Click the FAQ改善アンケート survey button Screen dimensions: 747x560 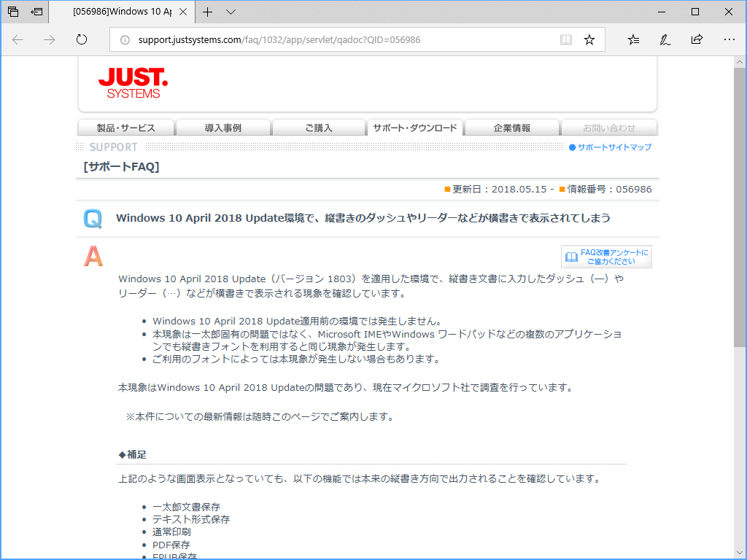point(606,256)
